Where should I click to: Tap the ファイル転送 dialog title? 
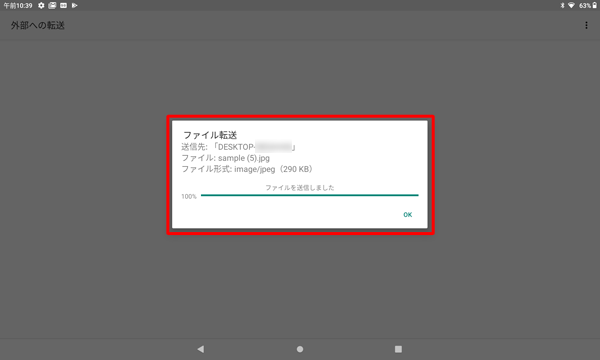coord(210,135)
